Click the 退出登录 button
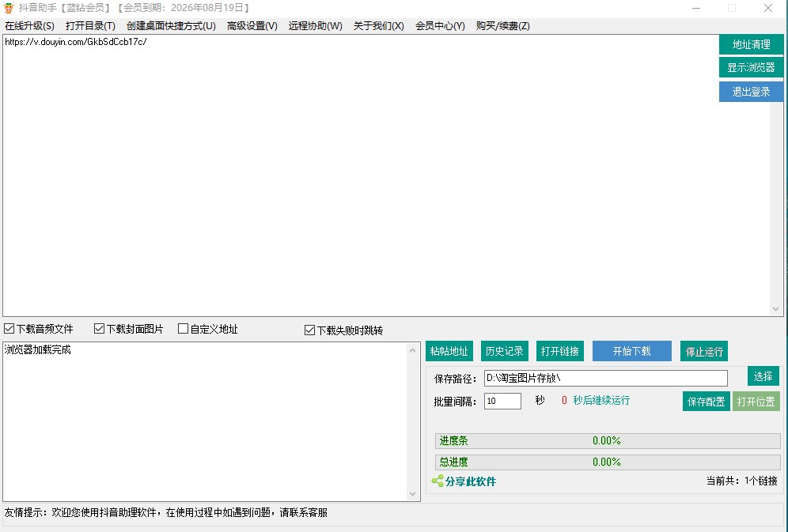Image resolution: width=788 pixels, height=532 pixels. click(x=751, y=92)
